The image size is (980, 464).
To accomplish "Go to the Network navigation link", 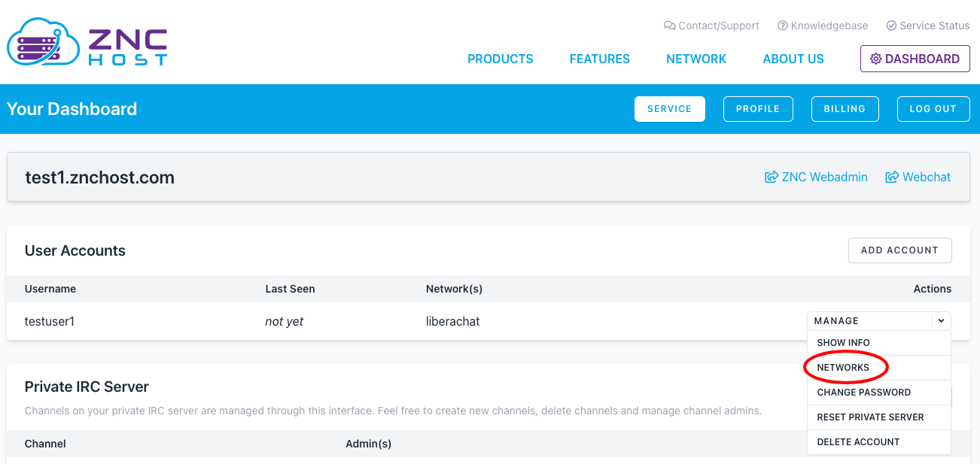I will tap(696, 59).
